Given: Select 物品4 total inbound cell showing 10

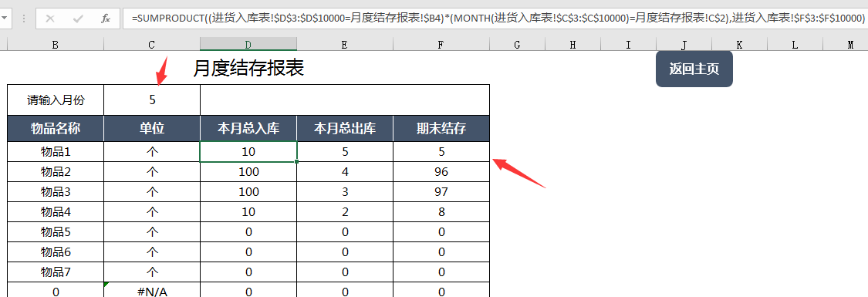Looking at the screenshot, I should (x=248, y=212).
